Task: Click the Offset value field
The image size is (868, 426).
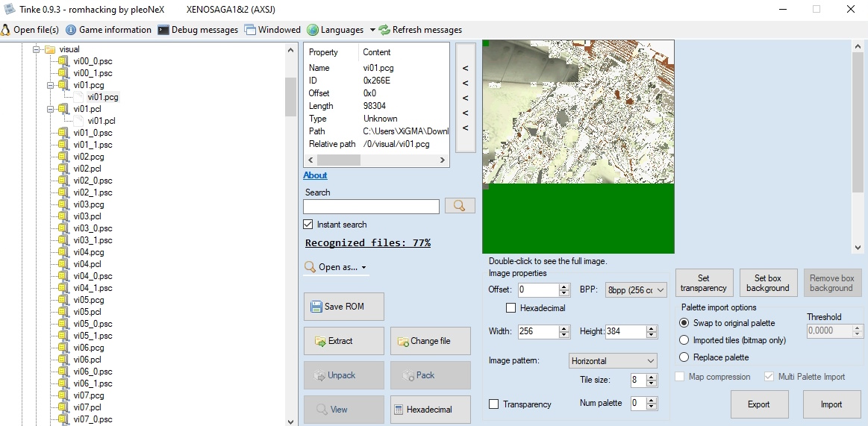Action: pyautogui.click(x=538, y=290)
